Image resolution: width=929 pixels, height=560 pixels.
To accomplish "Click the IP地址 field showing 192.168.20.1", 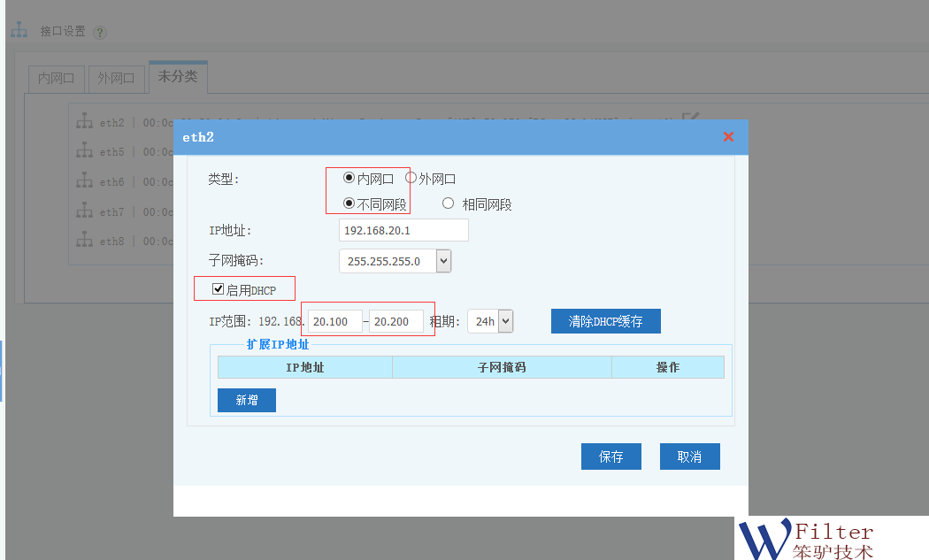I will pyautogui.click(x=403, y=230).
